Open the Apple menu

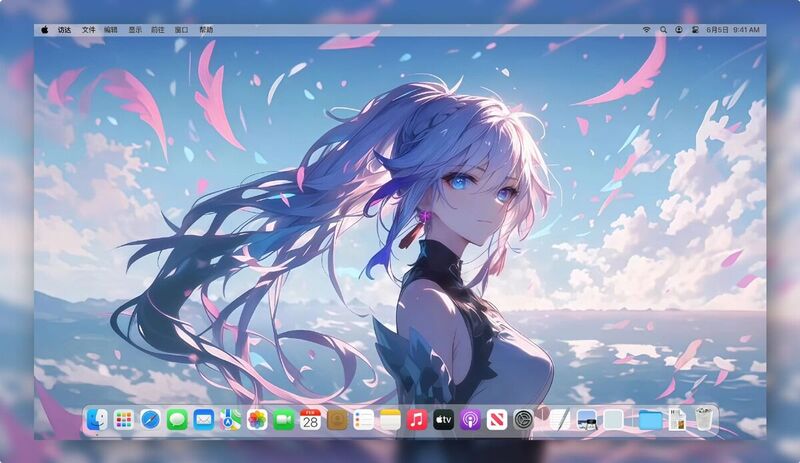coord(45,30)
